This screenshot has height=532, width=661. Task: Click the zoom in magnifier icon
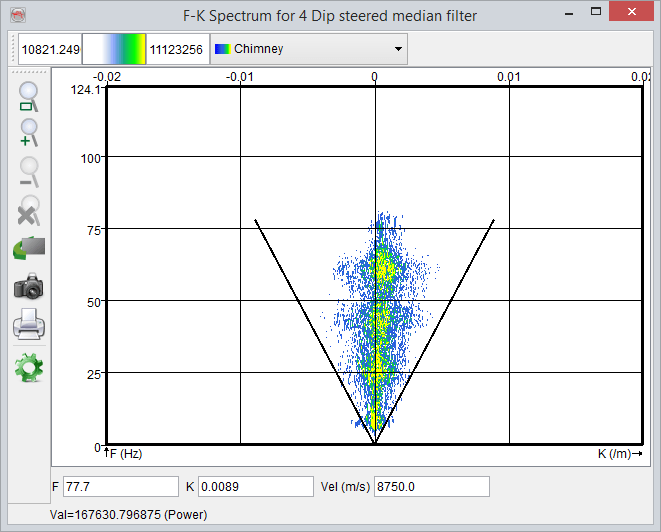coord(29,132)
